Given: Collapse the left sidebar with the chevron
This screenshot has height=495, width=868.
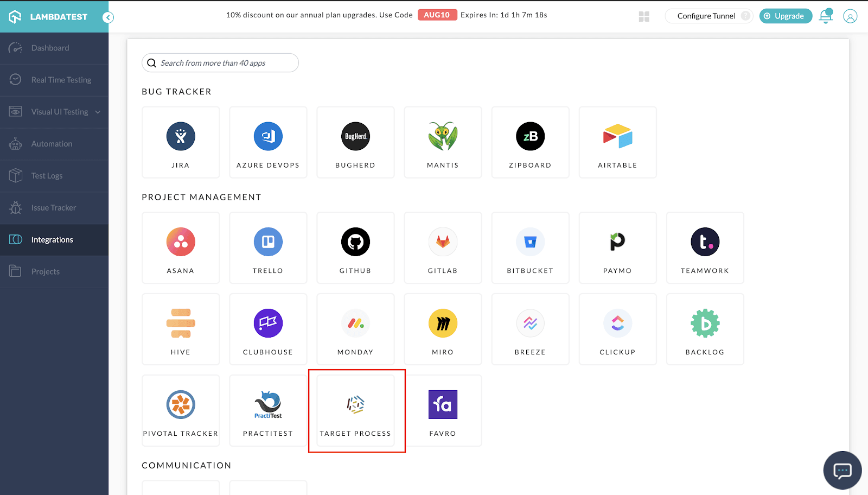Looking at the screenshot, I should coord(108,17).
